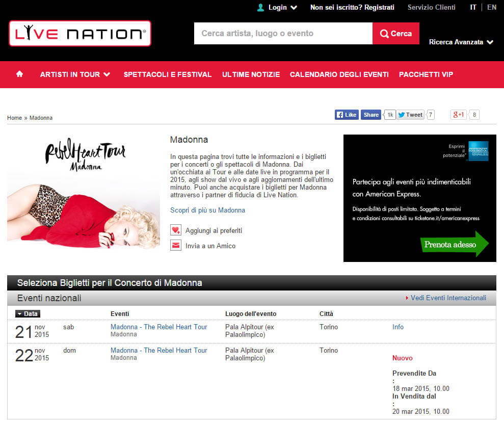
Task: Click the Madonna breadcrumb
Action: [x=41, y=118]
